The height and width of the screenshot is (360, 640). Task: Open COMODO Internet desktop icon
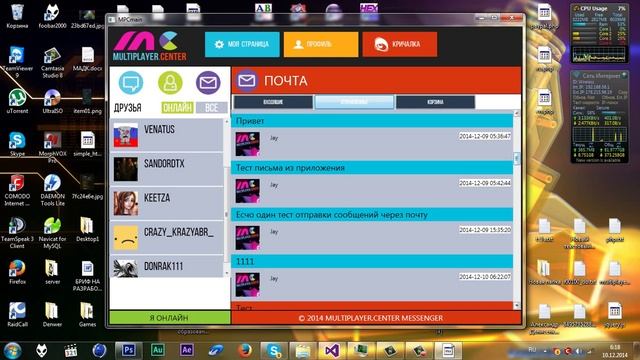[17, 190]
